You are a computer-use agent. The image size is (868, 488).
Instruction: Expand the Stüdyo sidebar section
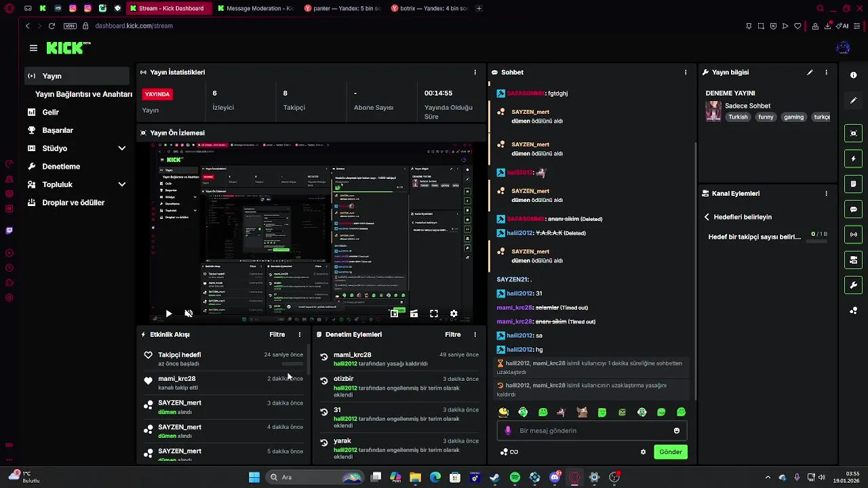[x=122, y=148]
